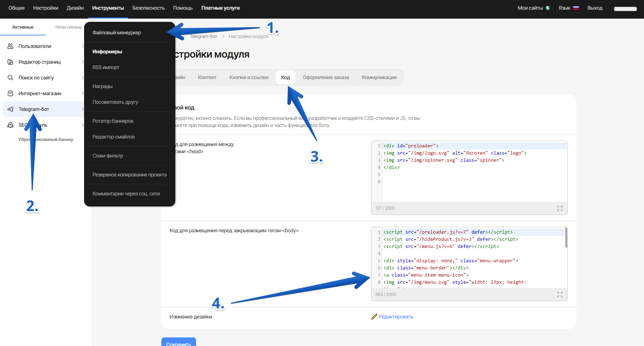Open Мои сайты link
Image resolution: width=644 pixels, height=346 pixels.
click(530, 8)
